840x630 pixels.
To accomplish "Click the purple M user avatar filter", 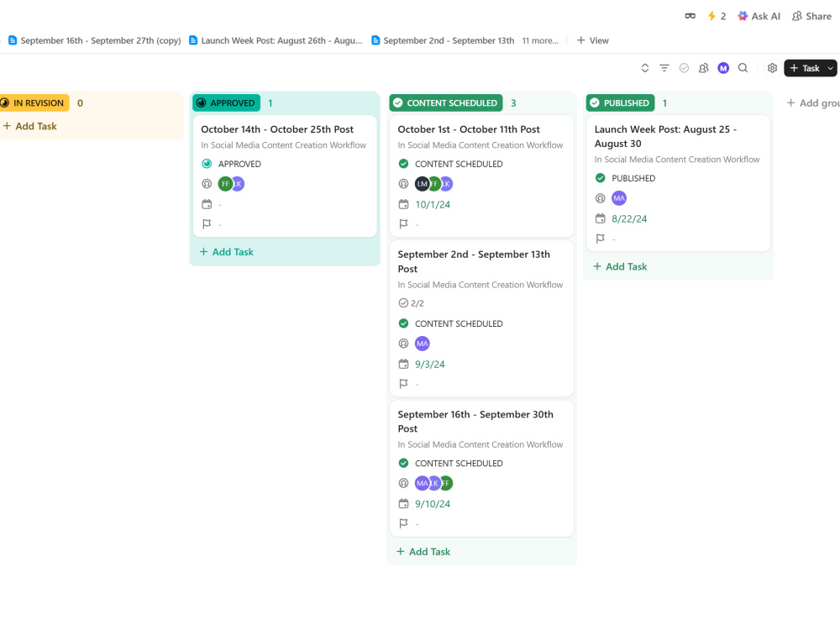I will point(723,68).
